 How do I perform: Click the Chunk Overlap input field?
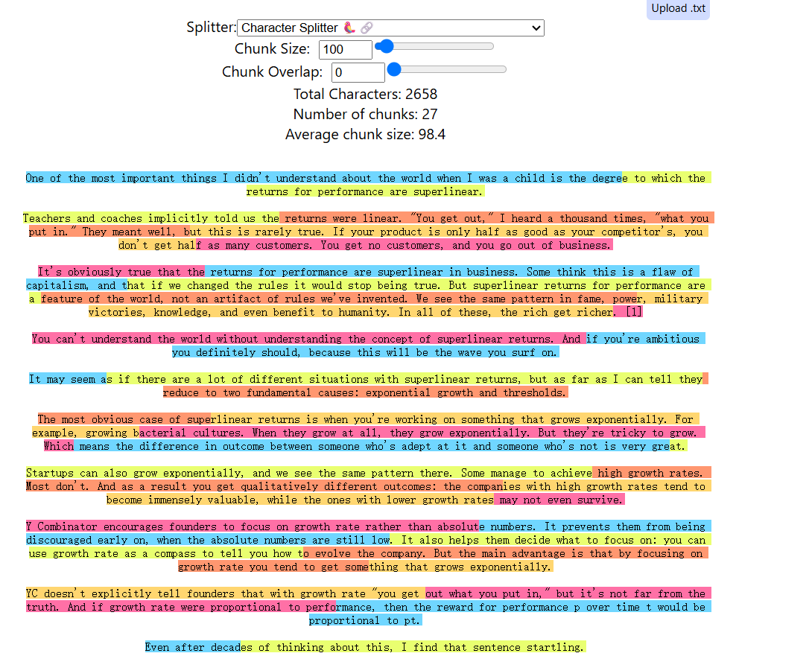[358, 72]
